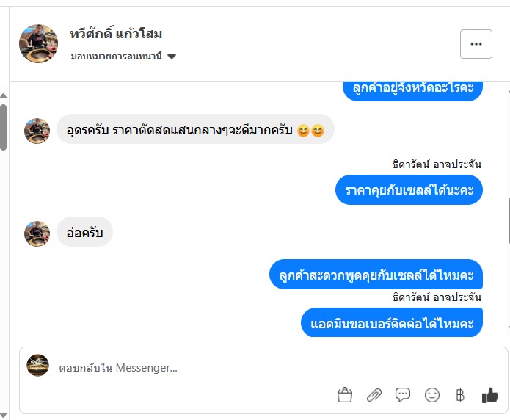Select the message ราคาคุยกับเซลล์ได้นะคะ
This screenshot has width=510, height=420.
coord(409,190)
